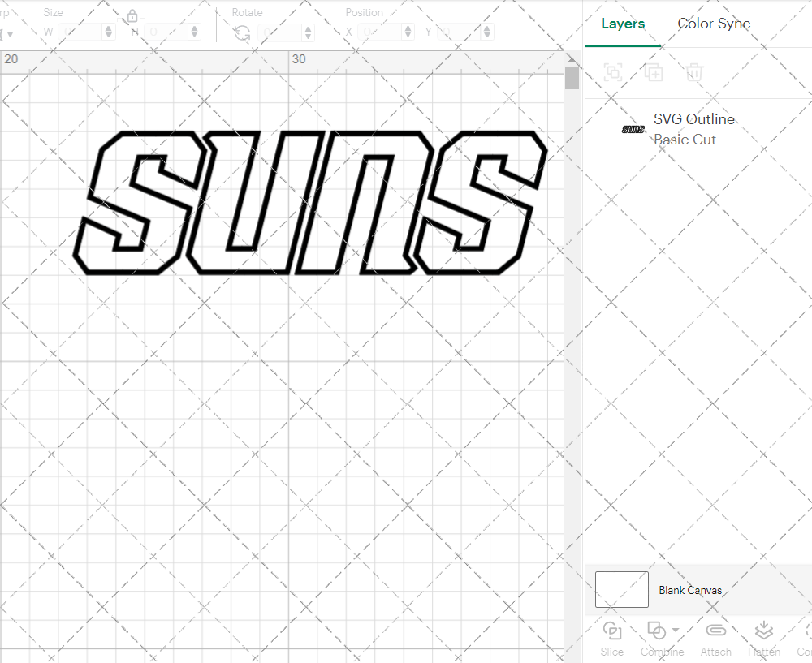Select the SVG Outline Basic Cut layer

694,129
